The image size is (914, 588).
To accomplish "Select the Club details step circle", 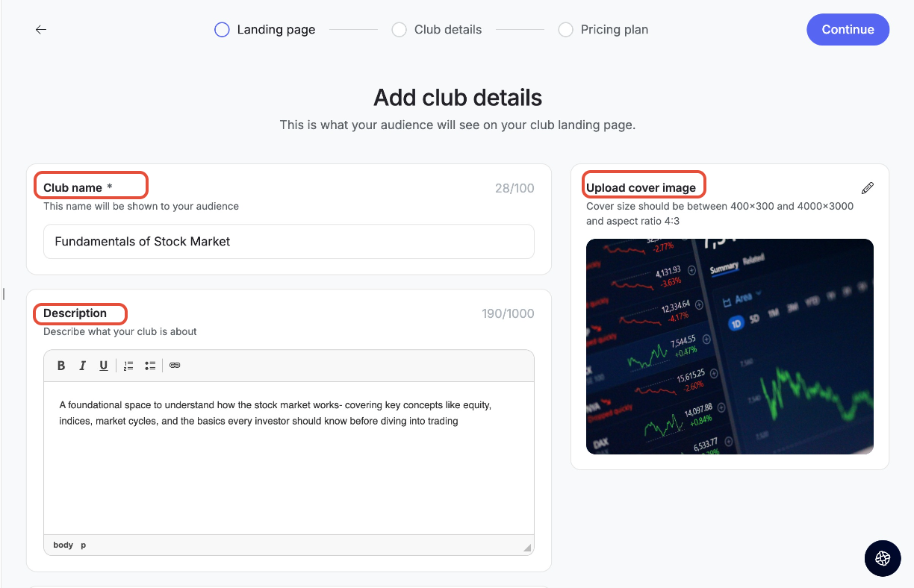I will click(400, 30).
